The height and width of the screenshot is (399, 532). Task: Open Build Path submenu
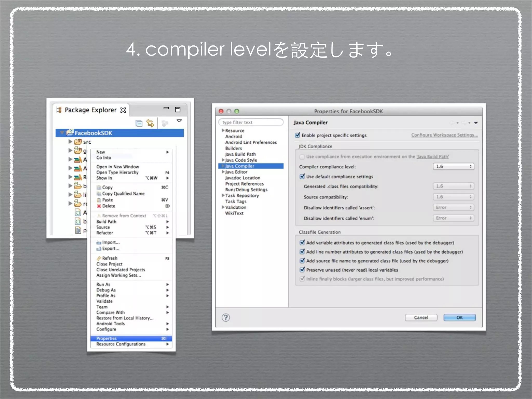coord(131,222)
